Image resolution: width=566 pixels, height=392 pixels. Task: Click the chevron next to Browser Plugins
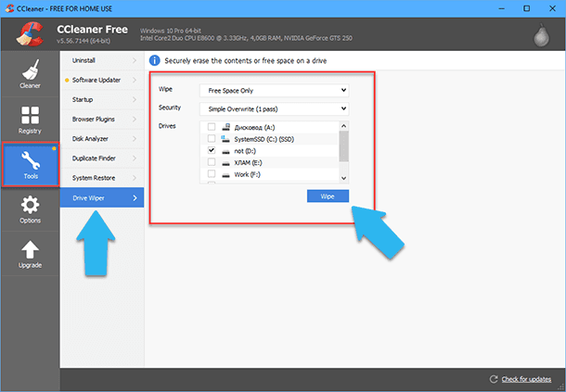[135, 119]
